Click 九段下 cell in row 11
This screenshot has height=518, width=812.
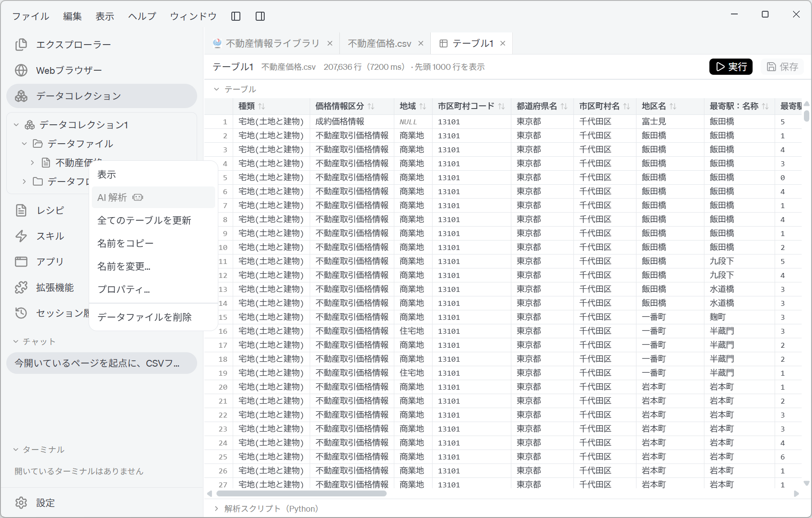click(739, 261)
